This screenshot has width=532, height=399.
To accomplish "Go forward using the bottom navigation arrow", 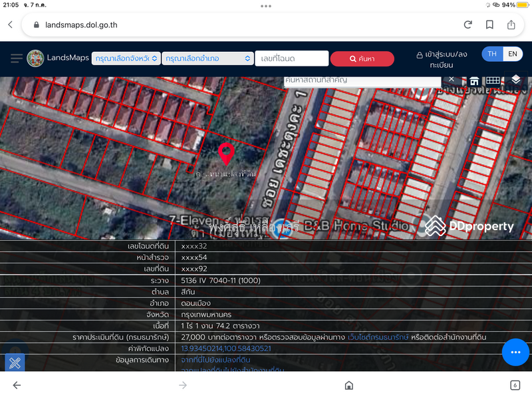I will pyautogui.click(x=182, y=385).
